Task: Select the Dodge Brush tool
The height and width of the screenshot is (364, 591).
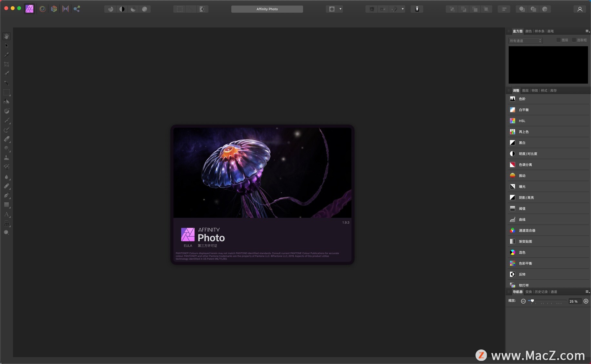Action: tap(6, 148)
